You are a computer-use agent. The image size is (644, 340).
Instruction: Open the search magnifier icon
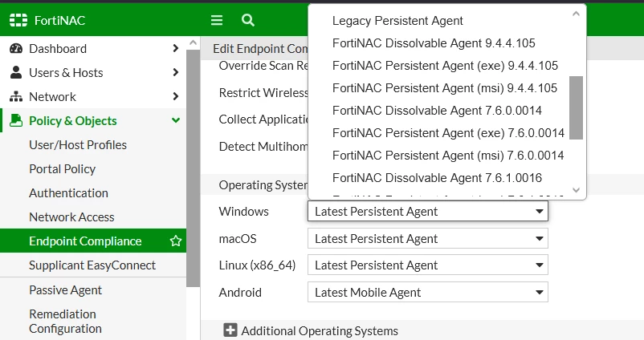pyautogui.click(x=247, y=20)
